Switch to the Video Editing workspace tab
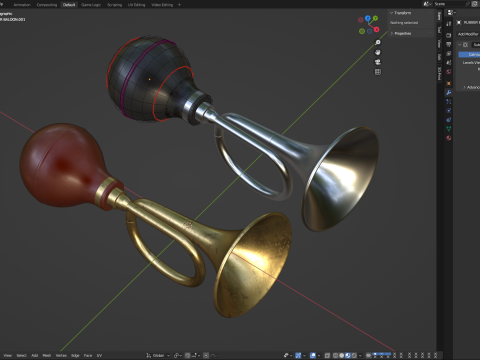The height and width of the screenshot is (360, 480). (x=162, y=5)
